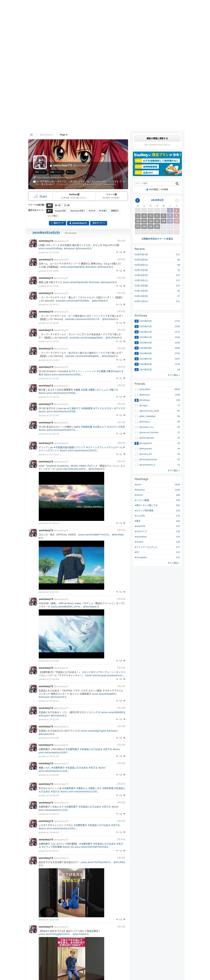Retweet the tweet posted at 21:25:45
Viewport: 210px width, 980px height.
[x=121, y=379]
